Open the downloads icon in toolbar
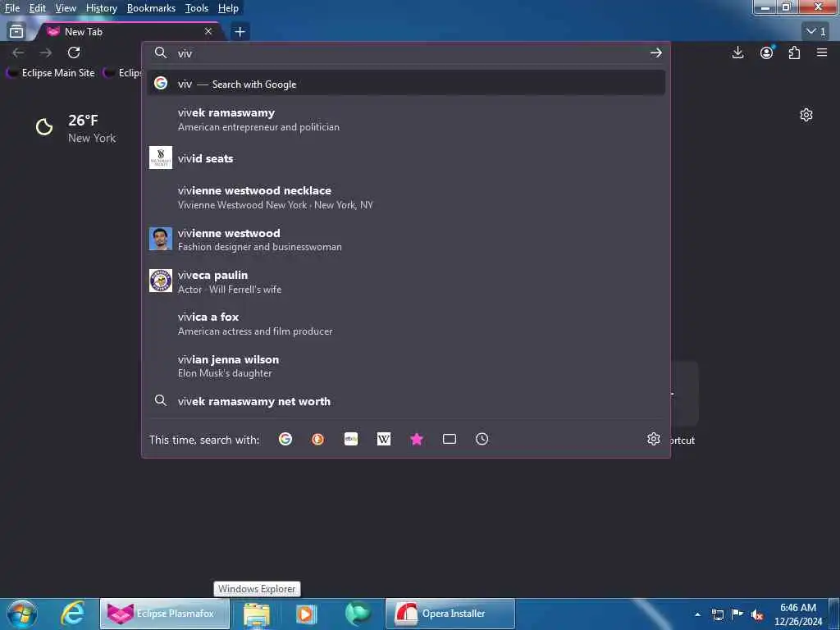The height and width of the screenshot is (630, 840). 737,52
